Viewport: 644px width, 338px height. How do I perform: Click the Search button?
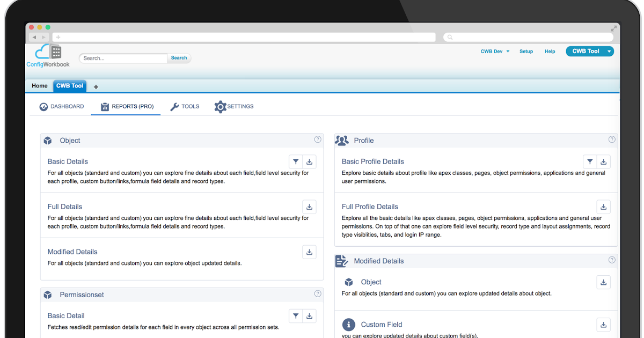click(x=179, y=58)
